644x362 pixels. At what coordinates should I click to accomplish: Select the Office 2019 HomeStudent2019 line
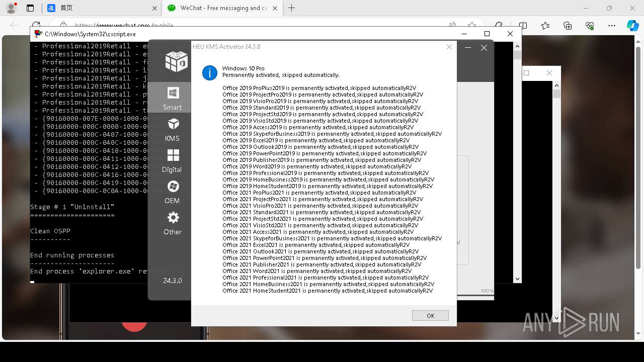pos(328,186)
